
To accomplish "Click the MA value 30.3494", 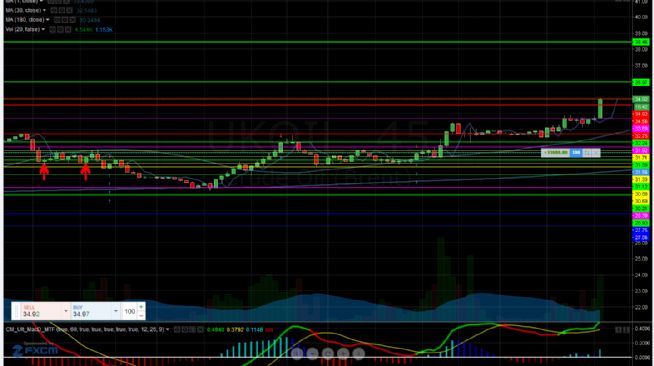I will 89,20.
